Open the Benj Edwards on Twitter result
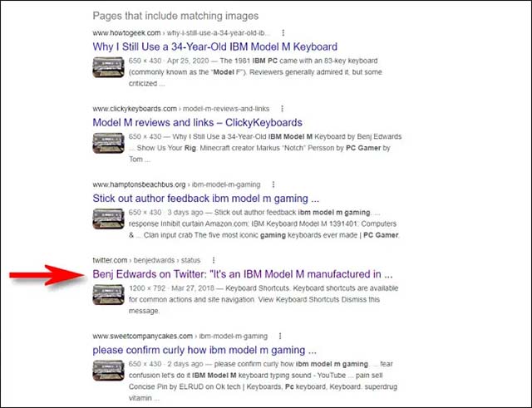This screenshot has width=532, height=408. coord(243,274)
